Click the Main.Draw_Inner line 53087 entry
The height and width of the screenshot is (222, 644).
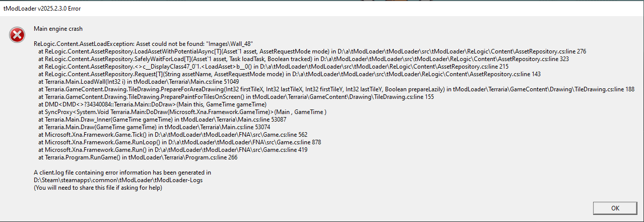tap(162, 120)
